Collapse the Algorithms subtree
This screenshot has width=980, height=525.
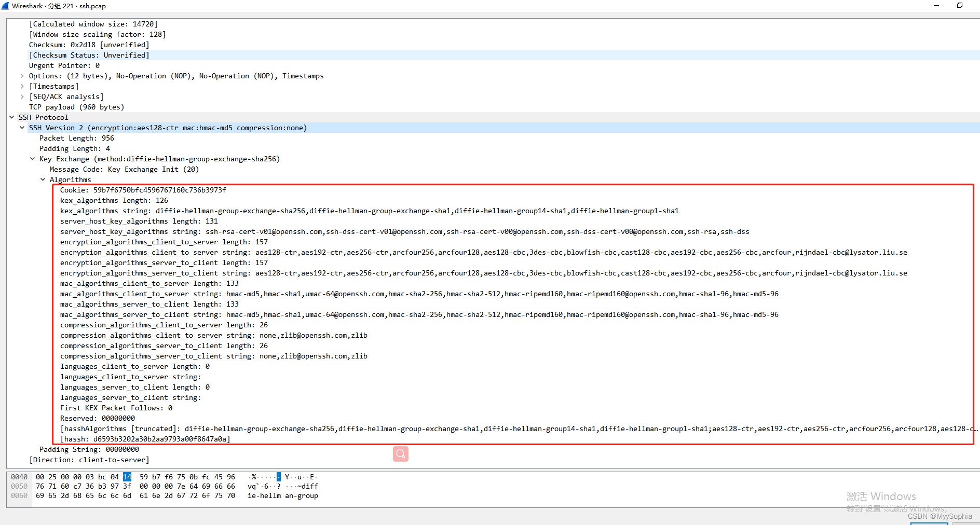pyautogui.click(x=43, y=179)
